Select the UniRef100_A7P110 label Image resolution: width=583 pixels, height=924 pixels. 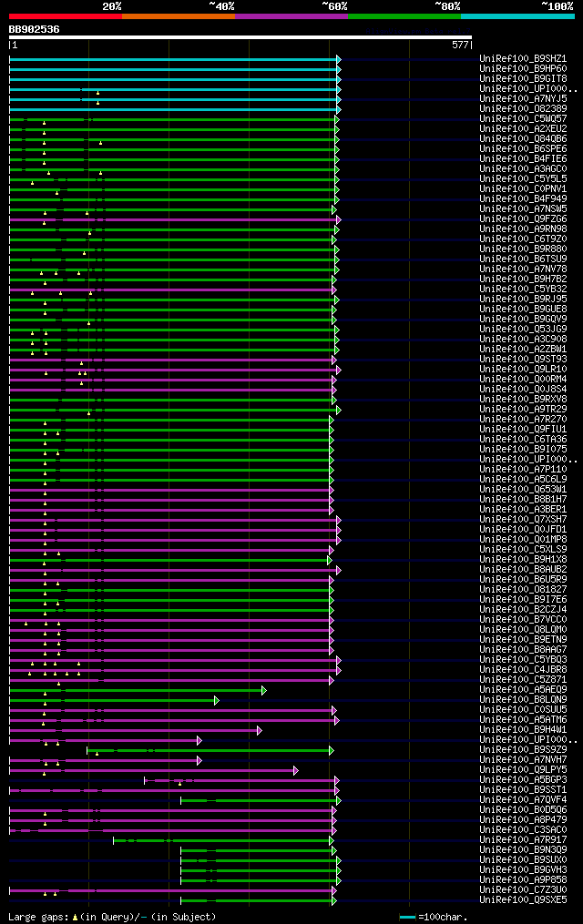click(x=523, y=470)
